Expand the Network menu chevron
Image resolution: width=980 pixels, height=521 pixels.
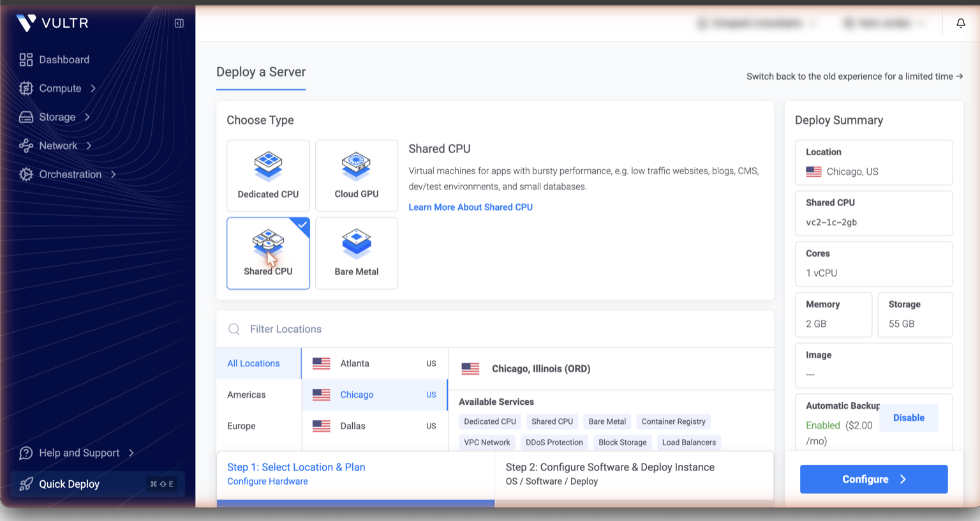pos(89,146)
